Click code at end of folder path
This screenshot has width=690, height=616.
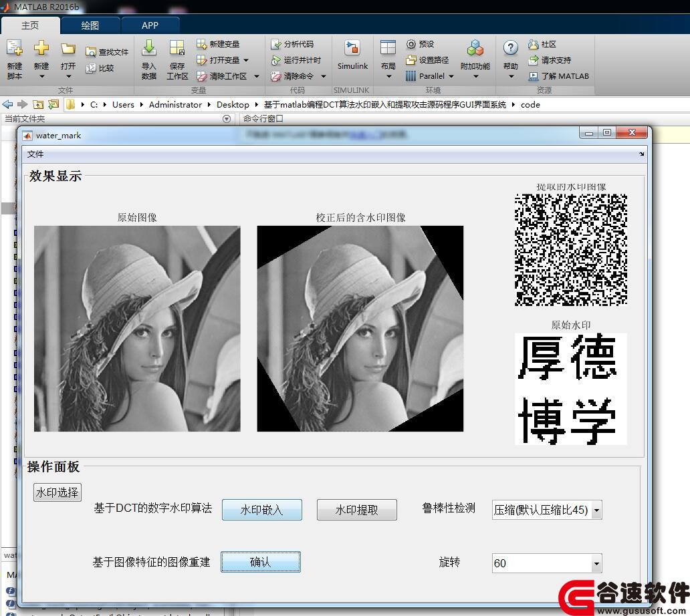[530, 105]
